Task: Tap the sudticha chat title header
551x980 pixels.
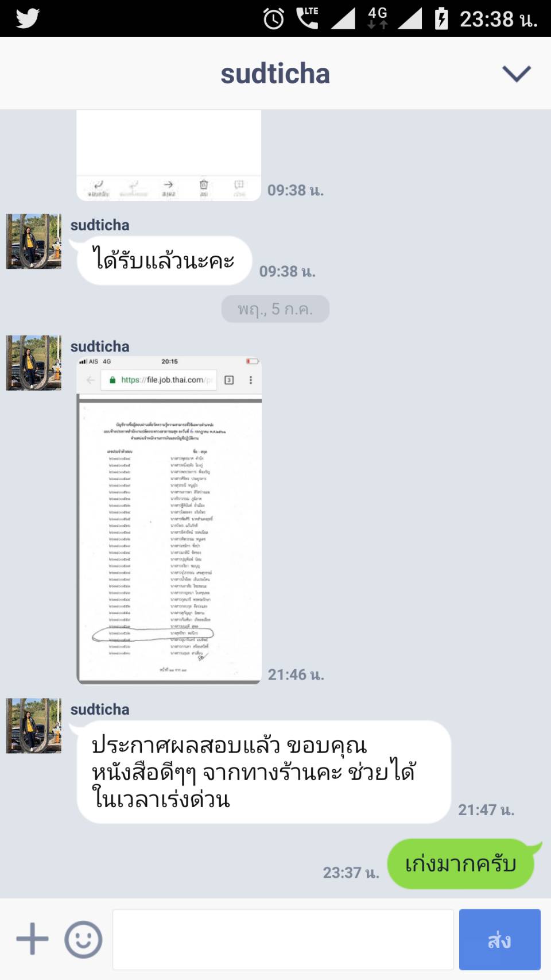Action: (x=275, y=74)
